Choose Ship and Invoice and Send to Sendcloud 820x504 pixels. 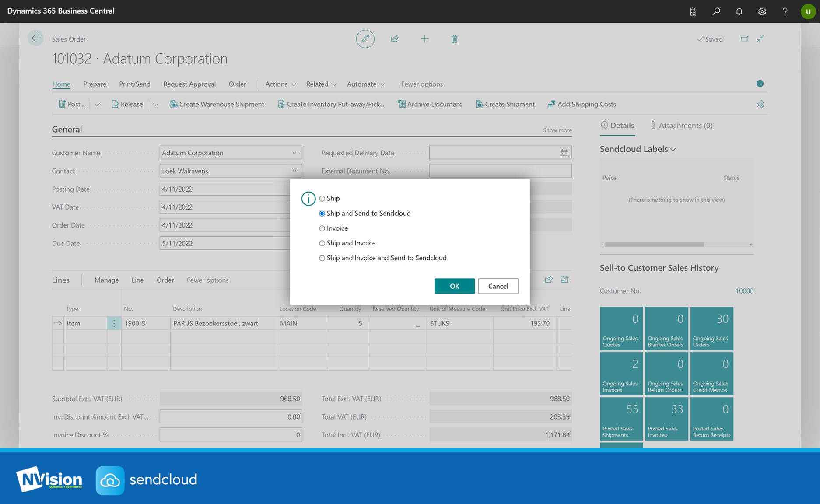322,258
